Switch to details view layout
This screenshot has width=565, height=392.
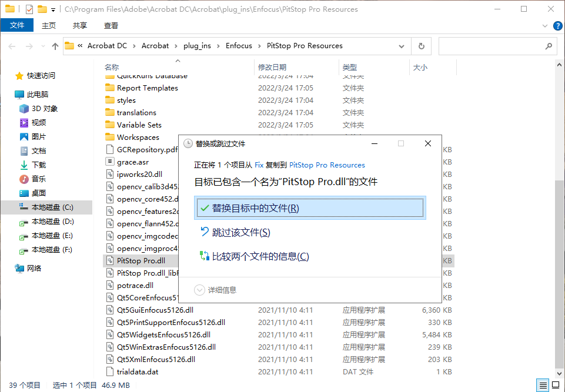pyautogui.click(x=543, y=385)
